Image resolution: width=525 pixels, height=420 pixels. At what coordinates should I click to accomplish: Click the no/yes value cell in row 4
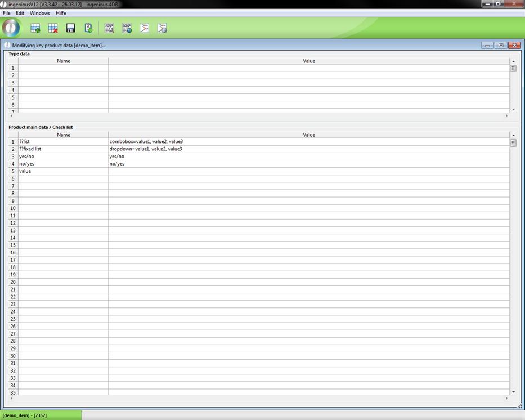point(308,164)
